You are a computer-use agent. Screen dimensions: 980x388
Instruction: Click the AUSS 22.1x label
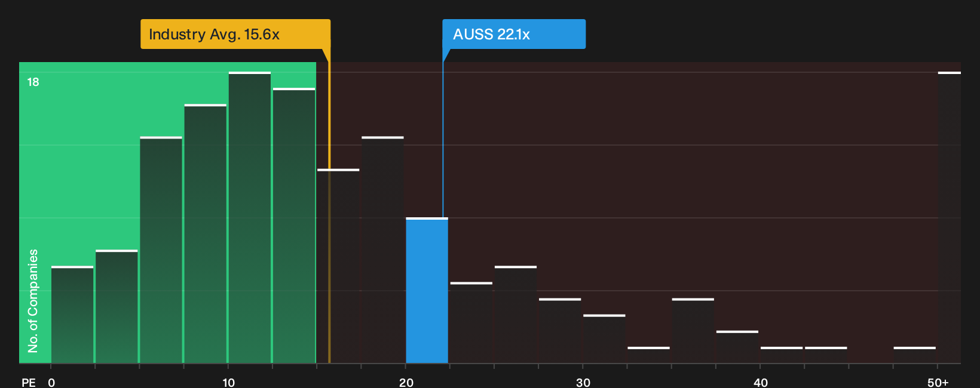(514, 34)
